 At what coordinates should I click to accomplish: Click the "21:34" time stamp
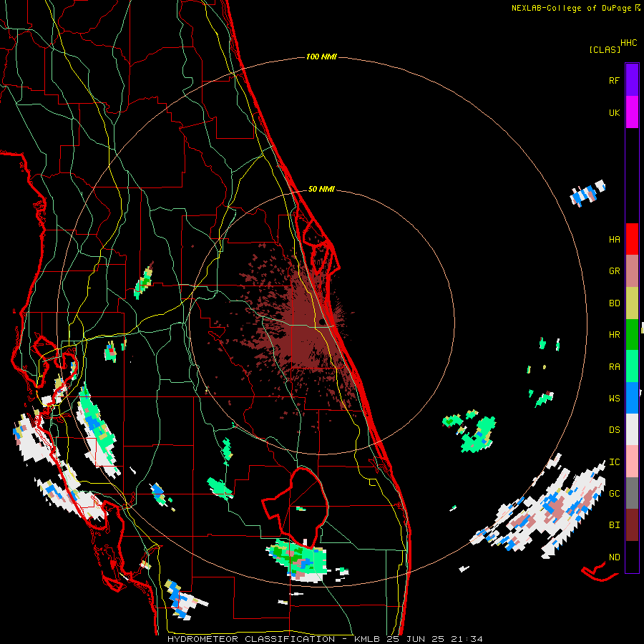[x=468, y=639]
